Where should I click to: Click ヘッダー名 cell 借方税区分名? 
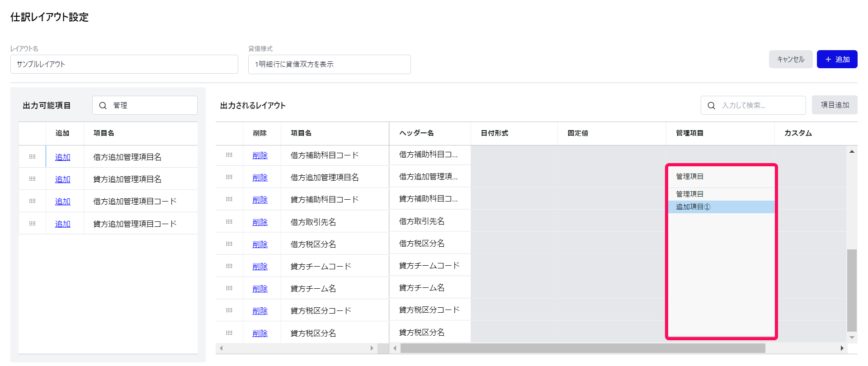tap(430, 244)
